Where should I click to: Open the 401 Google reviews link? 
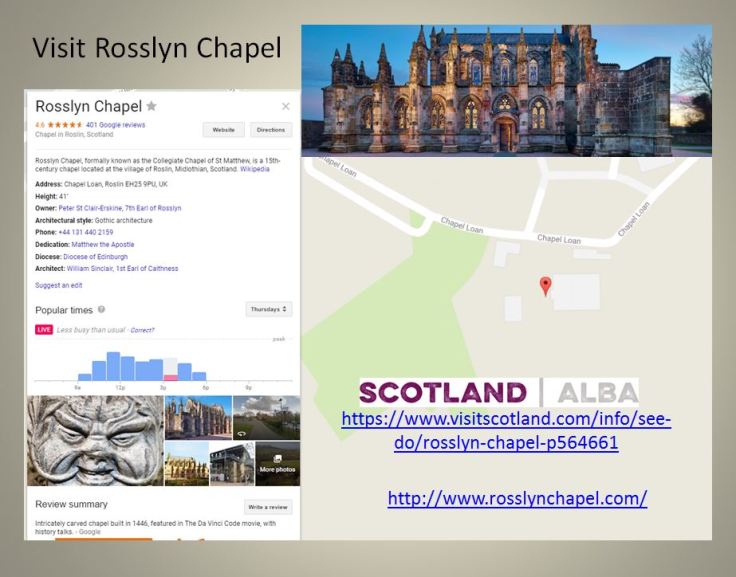pos(115,125)
